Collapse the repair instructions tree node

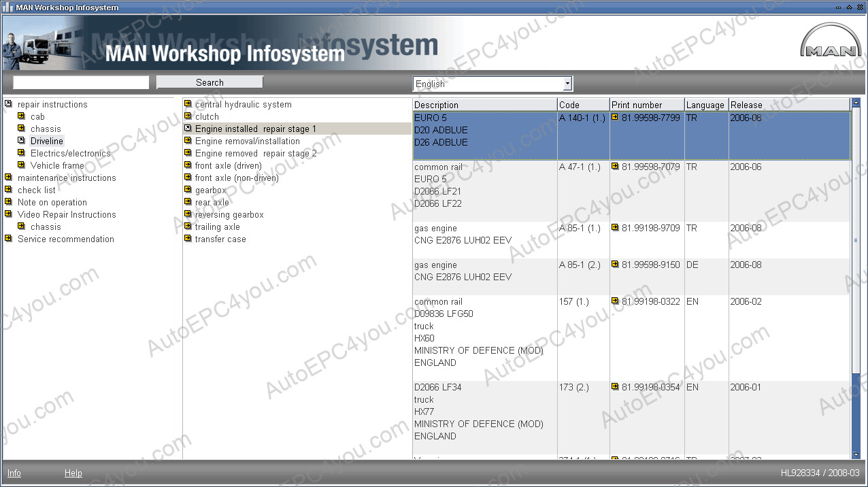click(x=8, y=104)
